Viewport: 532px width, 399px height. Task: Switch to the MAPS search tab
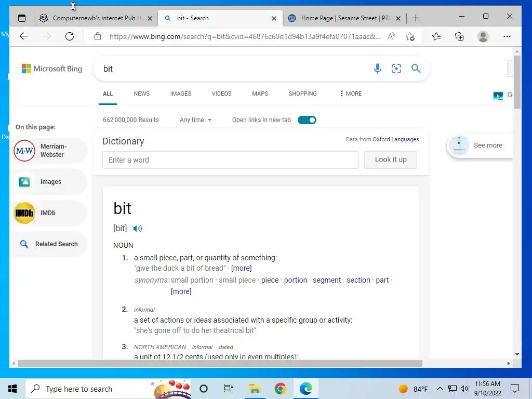coord(260,94)
